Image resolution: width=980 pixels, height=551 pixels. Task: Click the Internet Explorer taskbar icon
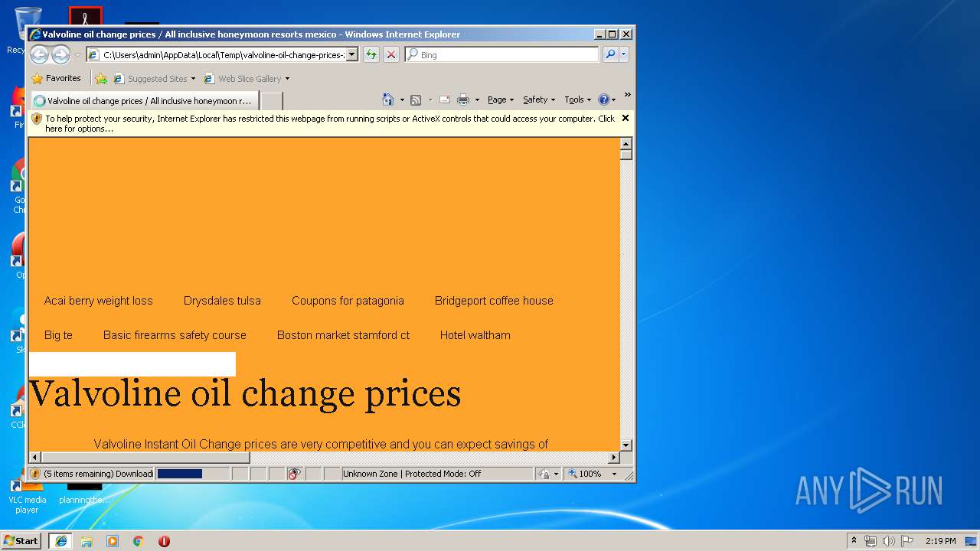(60, 541)
